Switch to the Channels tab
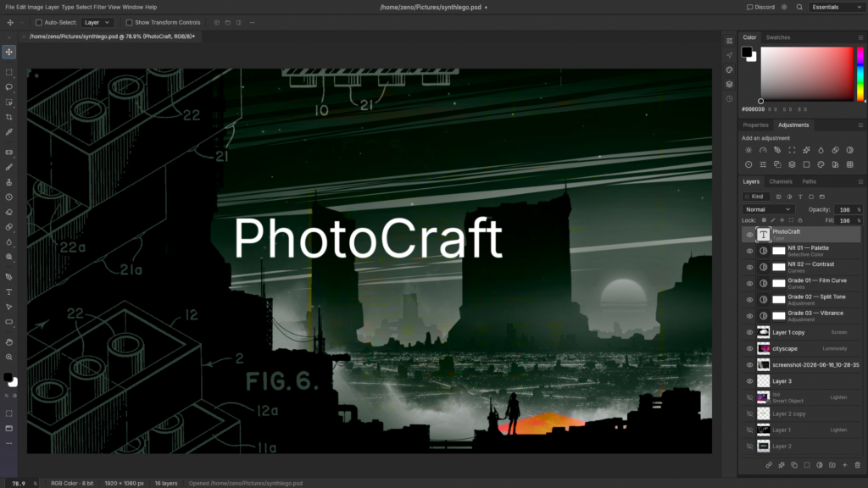 [x=781, y=181]
